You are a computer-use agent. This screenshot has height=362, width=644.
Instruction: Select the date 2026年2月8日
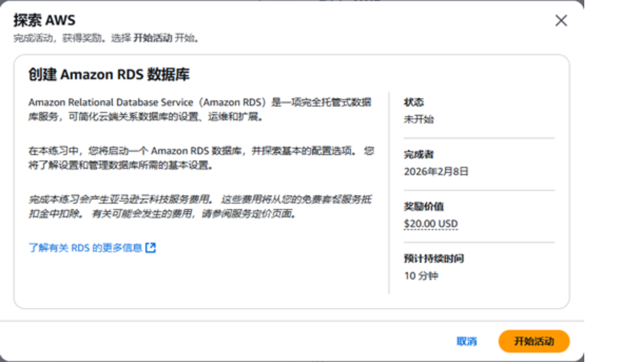(436, 171)
